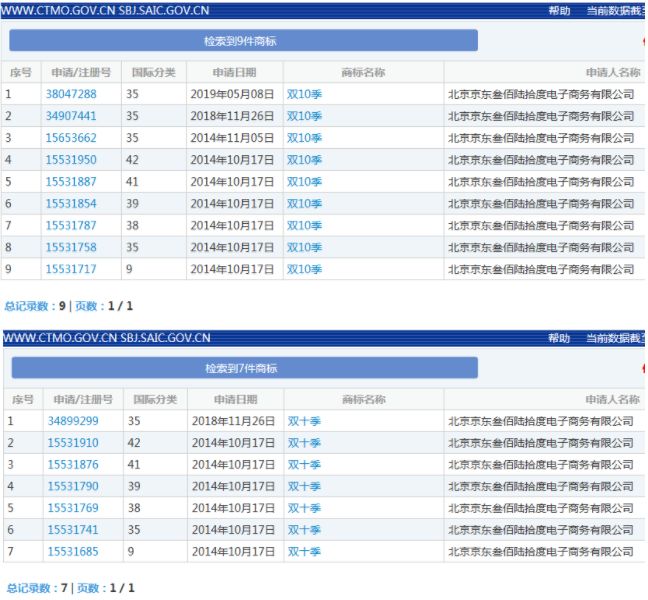The width and height of the screenshot is (648, 600).
Task: Click 双10季 trademark name in row 15531758
Action: click(x=304, y=248)
